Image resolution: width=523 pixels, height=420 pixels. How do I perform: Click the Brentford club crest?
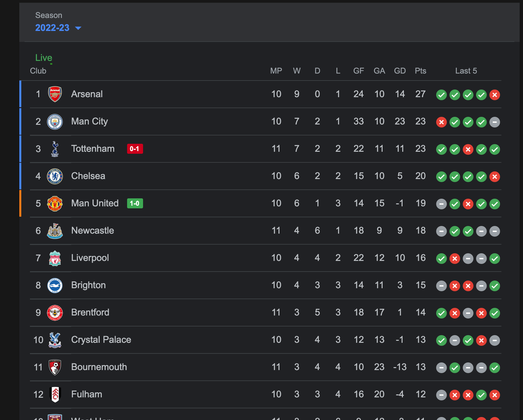tap(55, 313)
